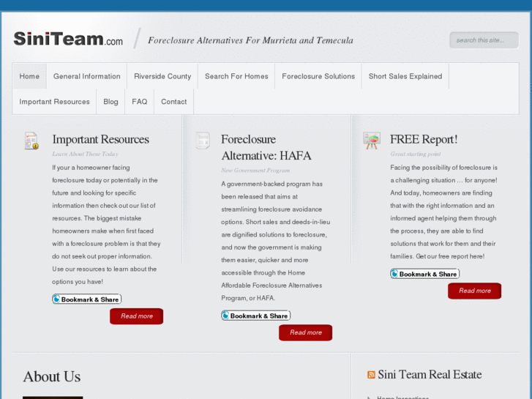532x399 pixels.
Task: Select the Contact menu item
Action: (x=173, y=102)
